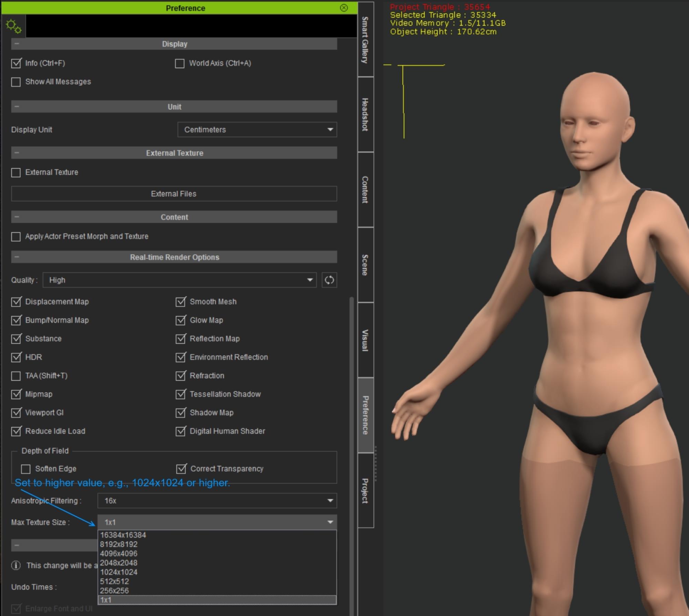Open the Content side tab

tap(366, 190)
